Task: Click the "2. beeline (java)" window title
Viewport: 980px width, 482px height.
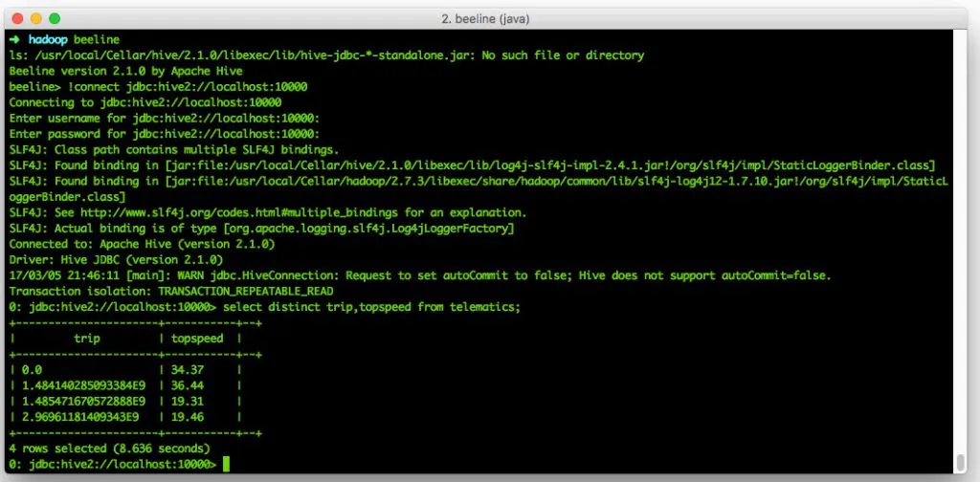Action: point(489,18)
